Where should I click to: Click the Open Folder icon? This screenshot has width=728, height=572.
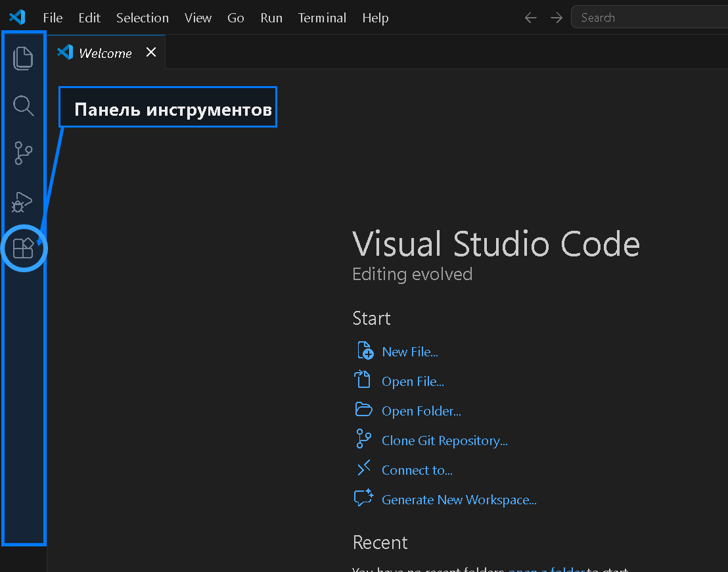coord(363,410)
